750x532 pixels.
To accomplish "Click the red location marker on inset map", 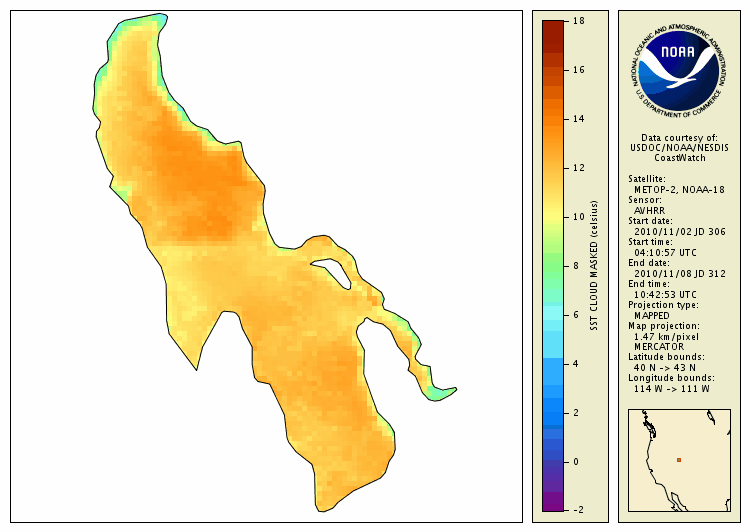I will pos(679,460).
